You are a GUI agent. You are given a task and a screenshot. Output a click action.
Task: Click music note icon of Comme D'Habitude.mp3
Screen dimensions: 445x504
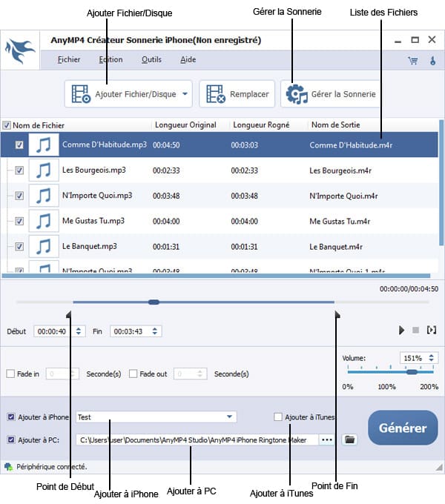44,145
